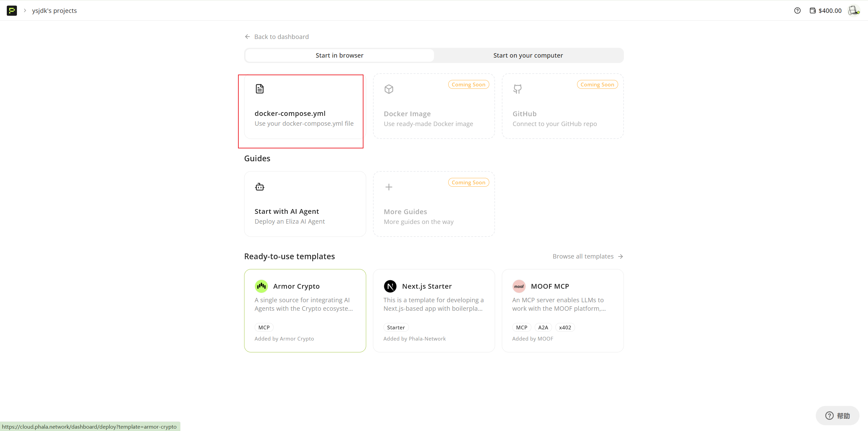Image resolution: width=868 pixels, height=431 pixels.
Task: Click the MOOF MCP template description
Action: [x=559, y=304]
